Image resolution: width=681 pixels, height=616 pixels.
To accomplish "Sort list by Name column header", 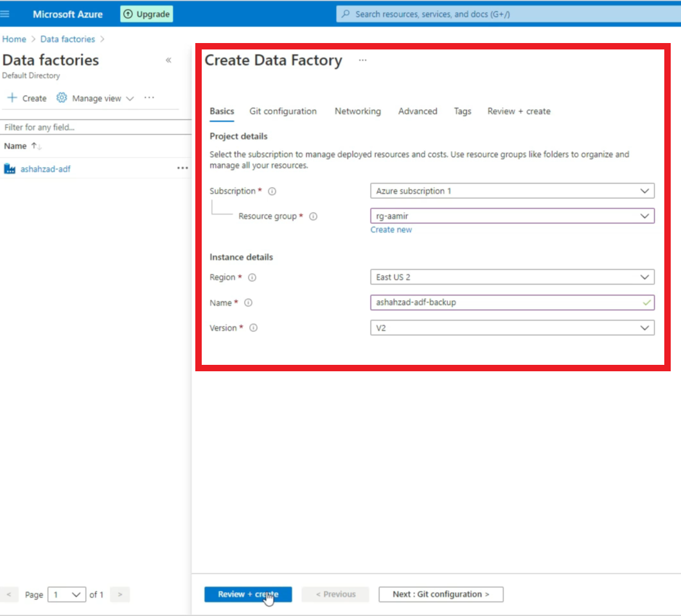I will pos(22,146).
